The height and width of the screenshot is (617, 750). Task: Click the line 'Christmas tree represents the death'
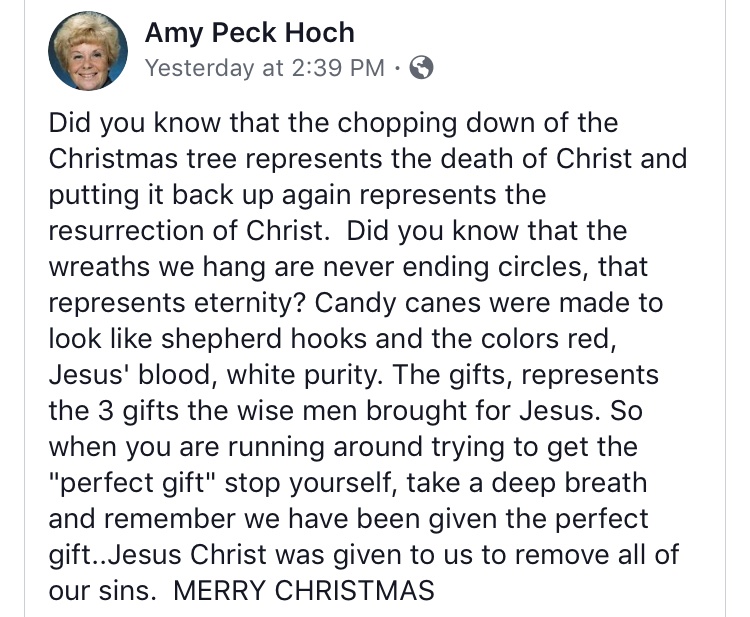tap(368, 159)
